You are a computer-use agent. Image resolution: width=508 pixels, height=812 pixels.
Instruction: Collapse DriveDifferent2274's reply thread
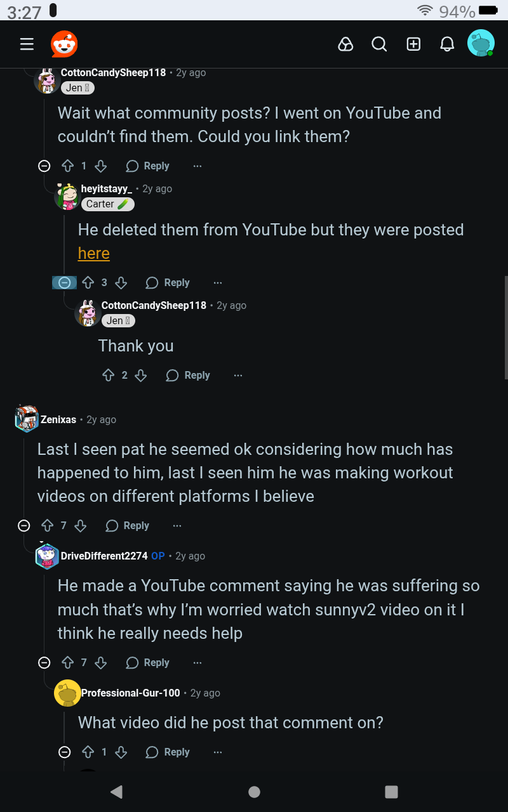44,663
